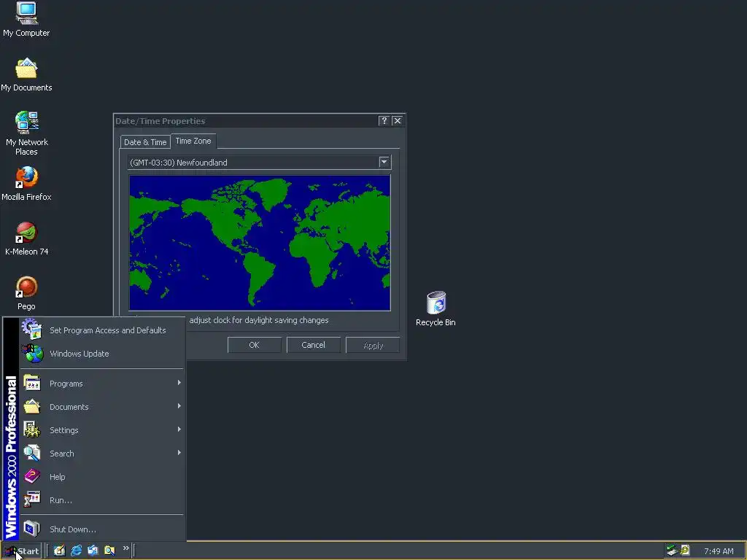
Task: Click the document-and-magnifier tray icon next to the clock
Action: (685, 551)
